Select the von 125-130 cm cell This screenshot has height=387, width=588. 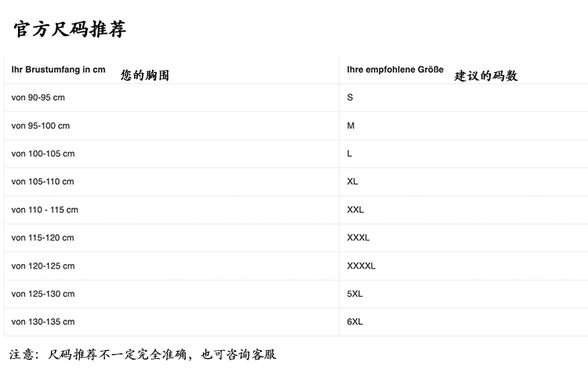point(43,294)
